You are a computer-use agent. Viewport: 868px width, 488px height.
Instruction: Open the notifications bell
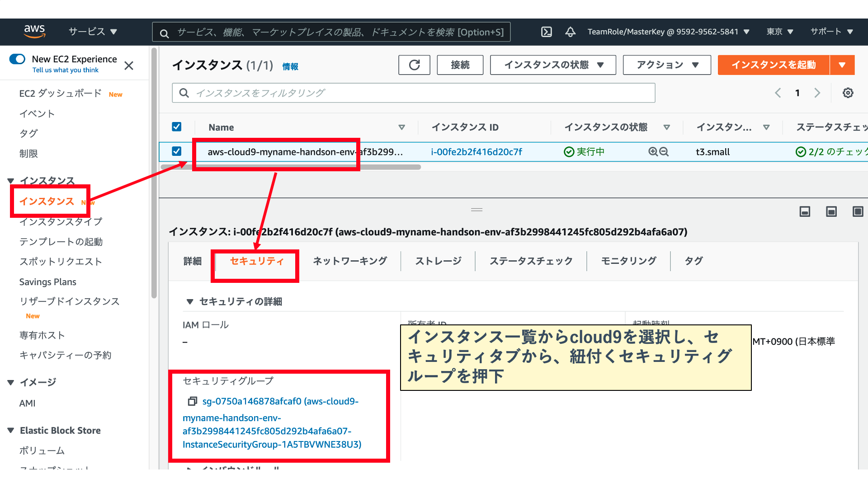(x=571, y=32)
